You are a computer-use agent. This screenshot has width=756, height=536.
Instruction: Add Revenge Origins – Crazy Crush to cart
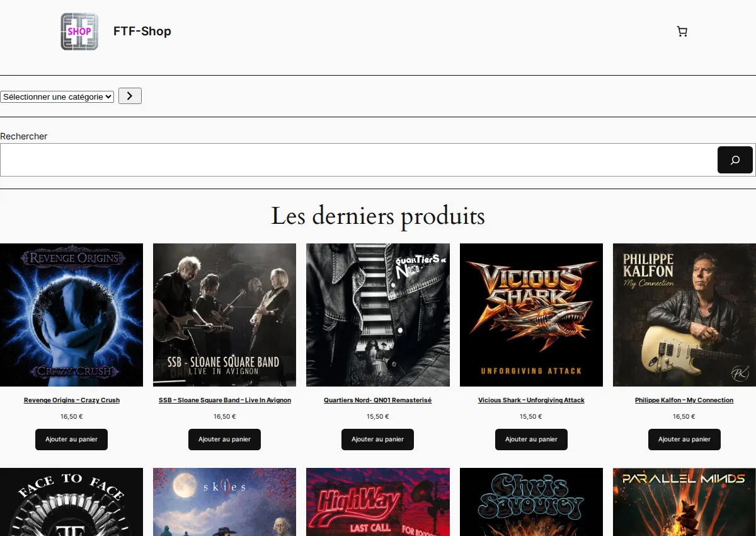pyautogui.click(x=71, y=440)
